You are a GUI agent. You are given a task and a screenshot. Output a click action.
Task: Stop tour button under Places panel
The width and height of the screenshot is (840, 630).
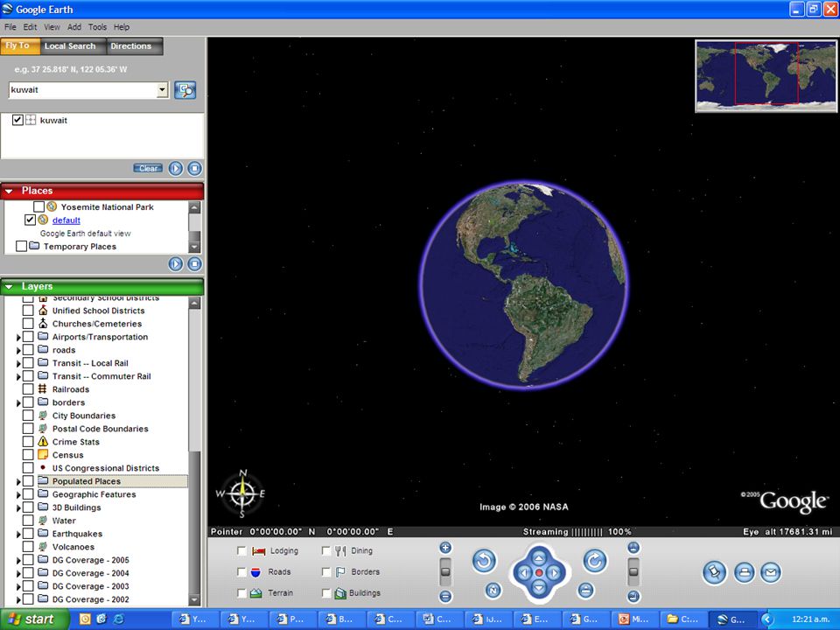click(194, 263)
